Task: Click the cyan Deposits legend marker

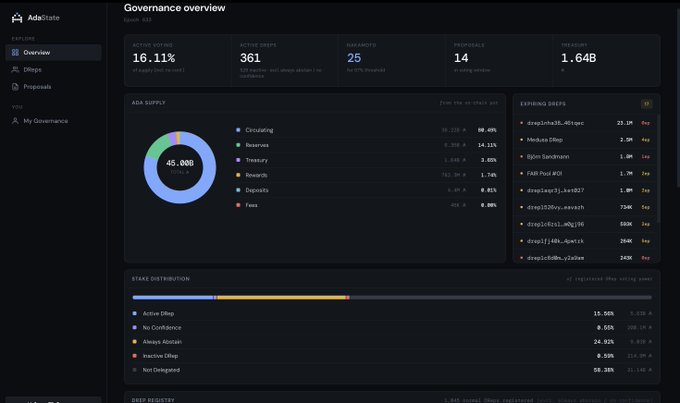Action: coord(238,190)
